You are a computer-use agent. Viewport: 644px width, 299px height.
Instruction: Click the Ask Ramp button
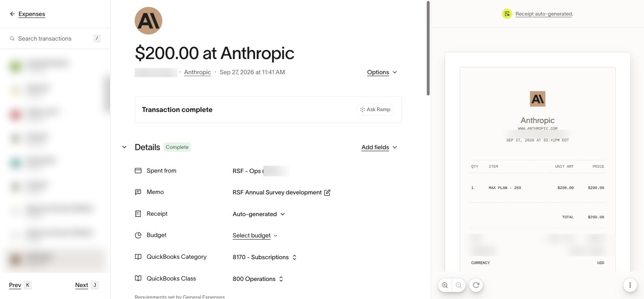[375, 110]
